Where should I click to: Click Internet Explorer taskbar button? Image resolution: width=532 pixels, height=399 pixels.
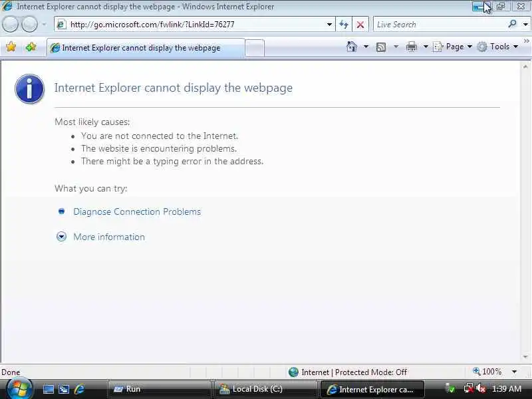point(372,389)
